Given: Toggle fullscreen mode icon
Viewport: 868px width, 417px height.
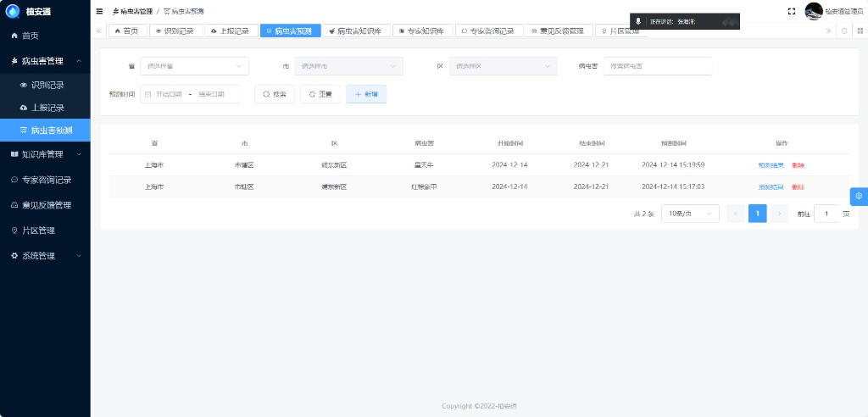Looking at the screenshot, I should point(792,11).
